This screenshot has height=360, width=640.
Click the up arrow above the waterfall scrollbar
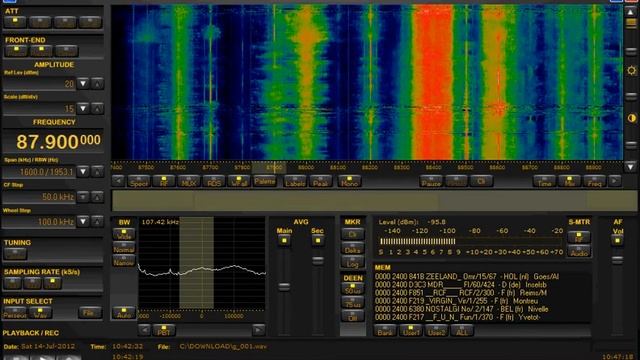[631, 12]
